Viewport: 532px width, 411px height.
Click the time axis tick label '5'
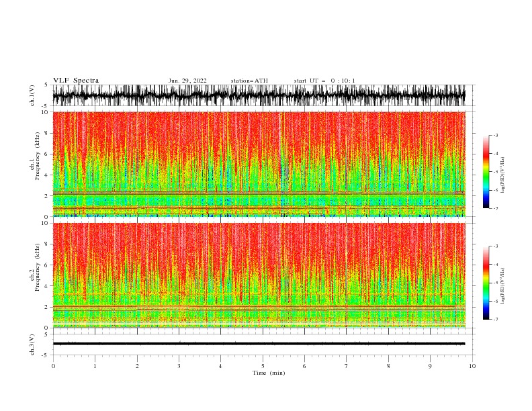point(263,366)
